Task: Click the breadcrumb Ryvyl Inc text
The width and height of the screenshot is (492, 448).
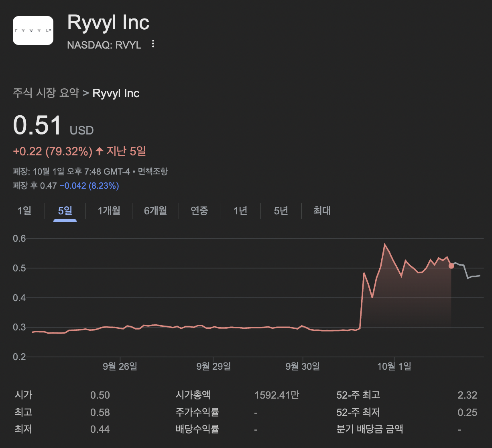Action: [116, 93]
